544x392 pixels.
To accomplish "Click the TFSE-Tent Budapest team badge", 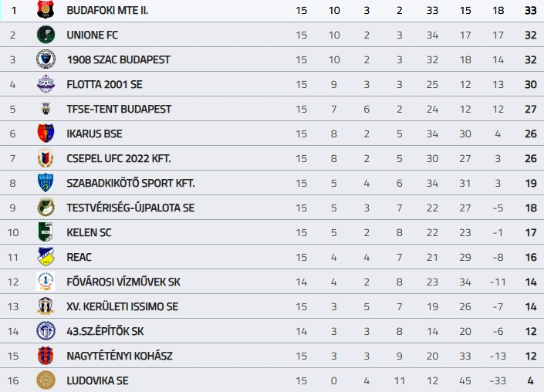I will [46, 109].
